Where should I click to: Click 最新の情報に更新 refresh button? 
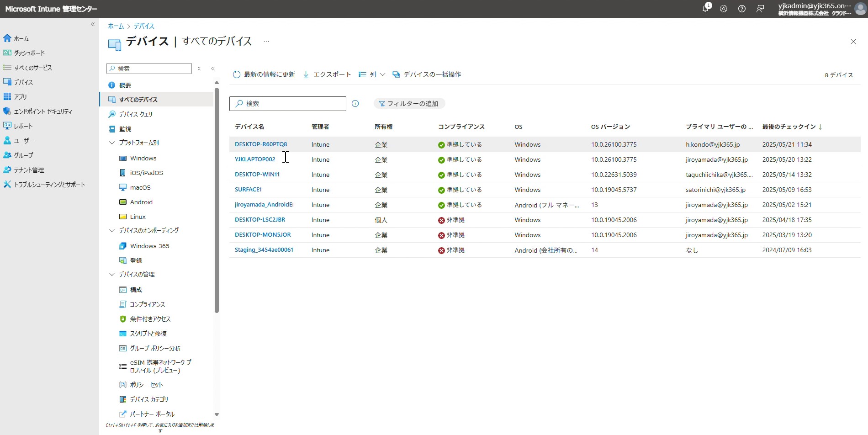point(264,74)
